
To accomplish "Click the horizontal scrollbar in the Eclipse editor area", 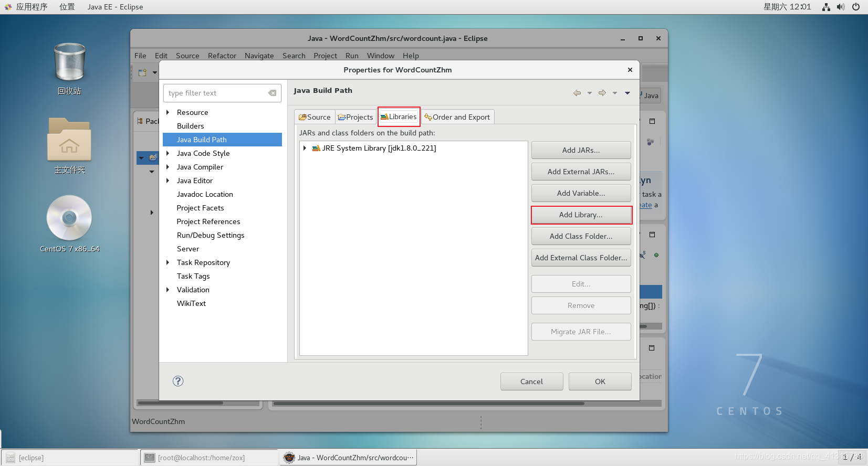I will [428, 404].
